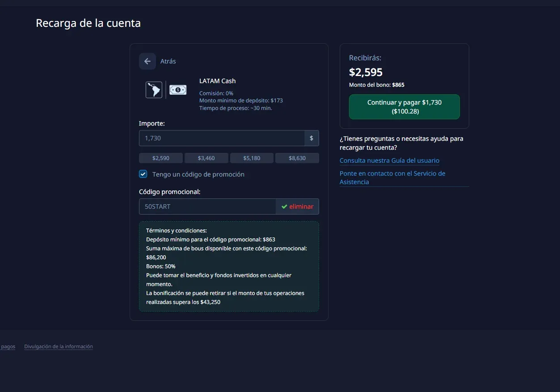
Task: Click the cash banknote icon
Action: tap(178, 90)
